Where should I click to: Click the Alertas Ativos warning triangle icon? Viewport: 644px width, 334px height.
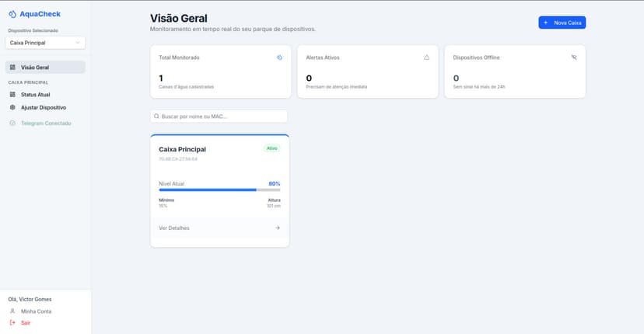426,57
